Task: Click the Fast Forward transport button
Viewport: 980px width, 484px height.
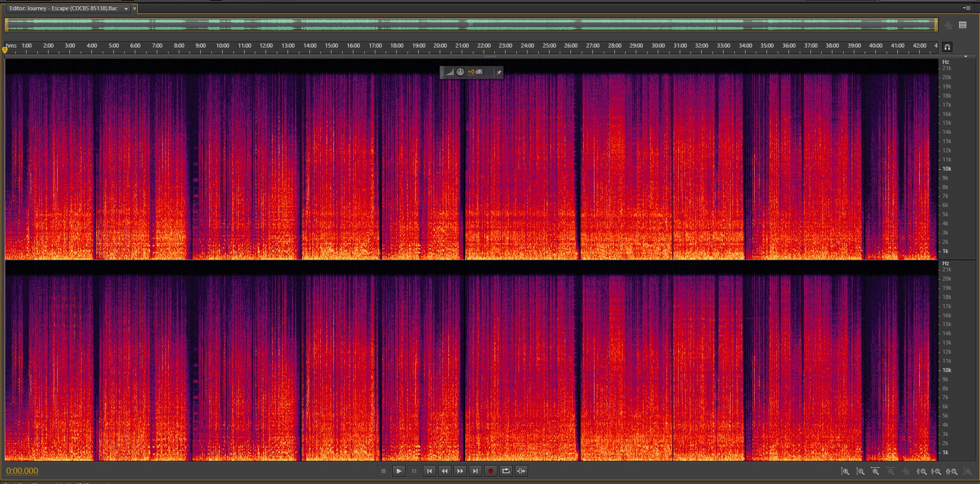Action: pyautogui.click(x=460, y=471)
